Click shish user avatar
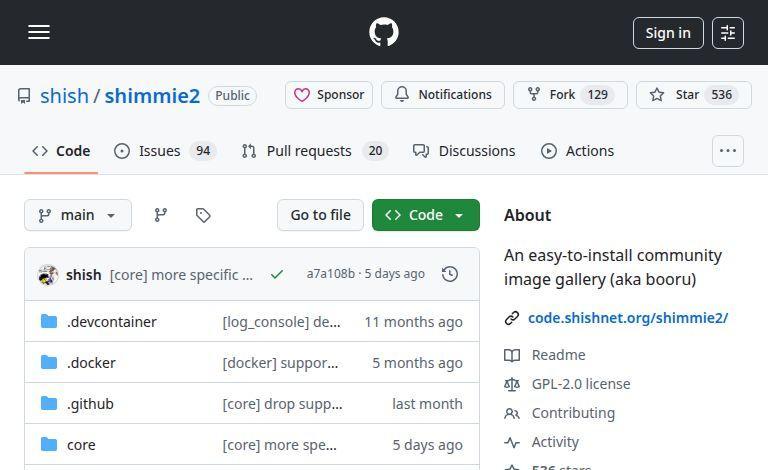Screen dimensions: 768x470 pyautogui.click(x=48, y=274)
